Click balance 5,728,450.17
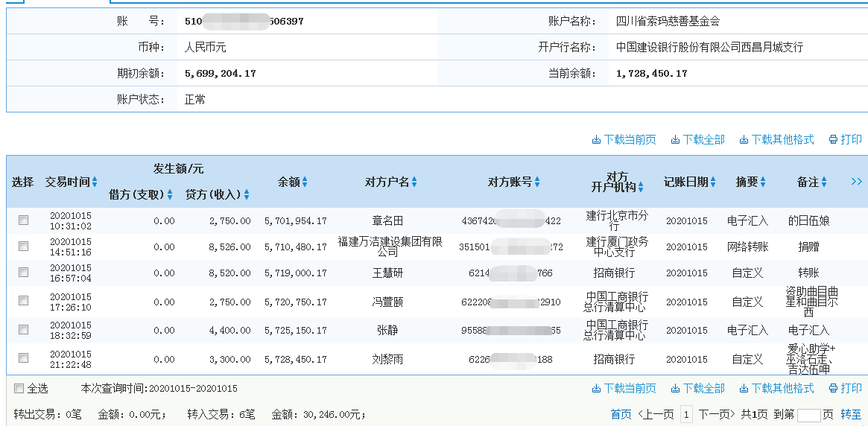Viewport: 868px width, 426px height. 294,360
